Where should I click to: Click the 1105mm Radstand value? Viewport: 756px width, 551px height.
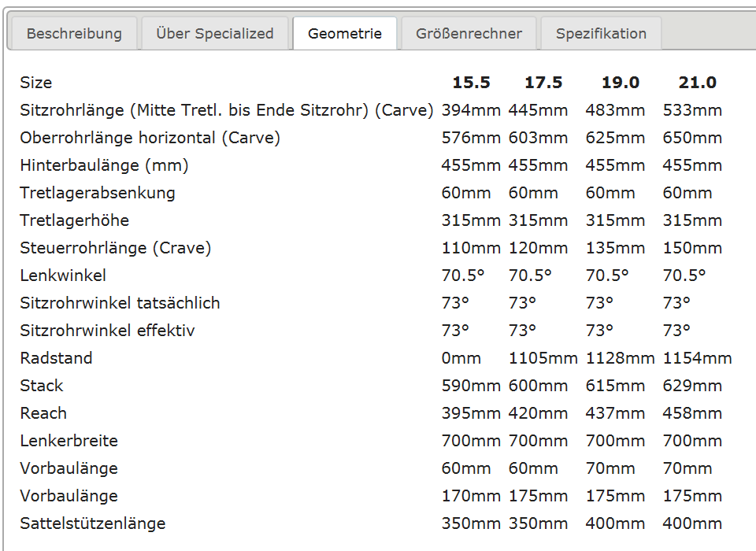tap(543, 358)
